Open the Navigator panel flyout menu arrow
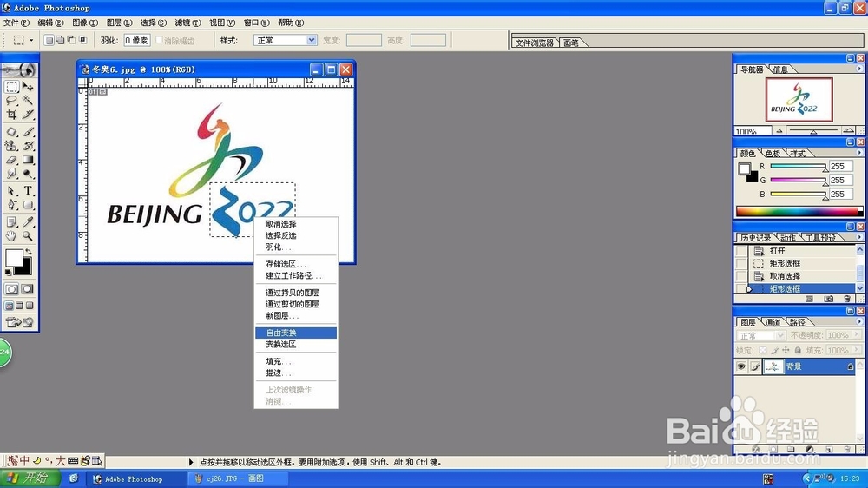The width and height of the screenshot is (868, 488). coord(859,69)
